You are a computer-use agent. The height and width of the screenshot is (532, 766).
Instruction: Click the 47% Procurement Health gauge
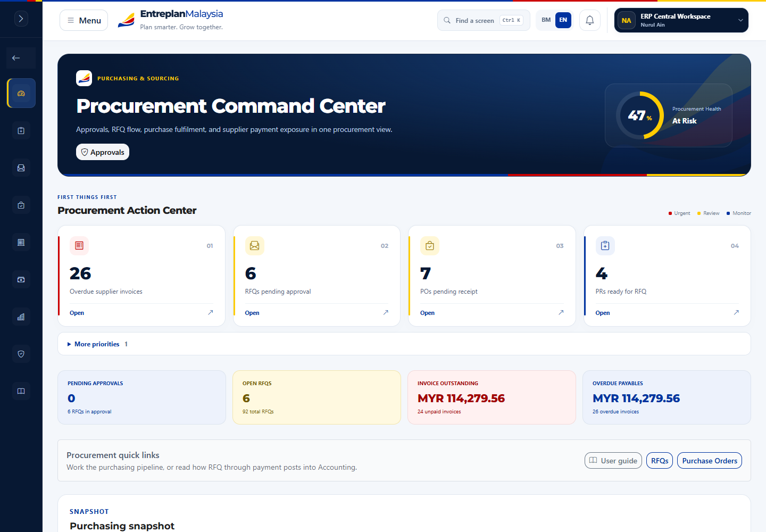click(x=640, y=115)
